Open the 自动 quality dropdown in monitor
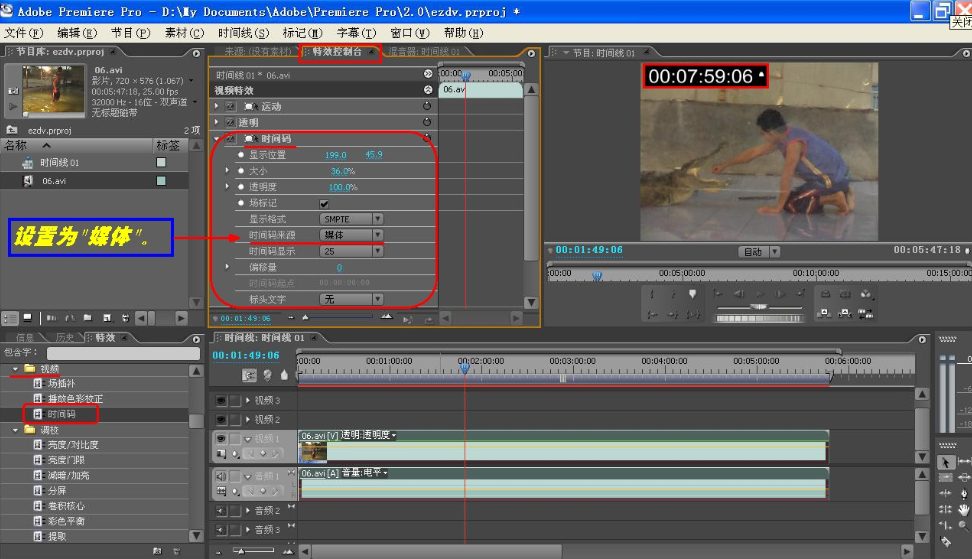Image resolution: width=972 pixels, height=559 pixels. (759, 252)
